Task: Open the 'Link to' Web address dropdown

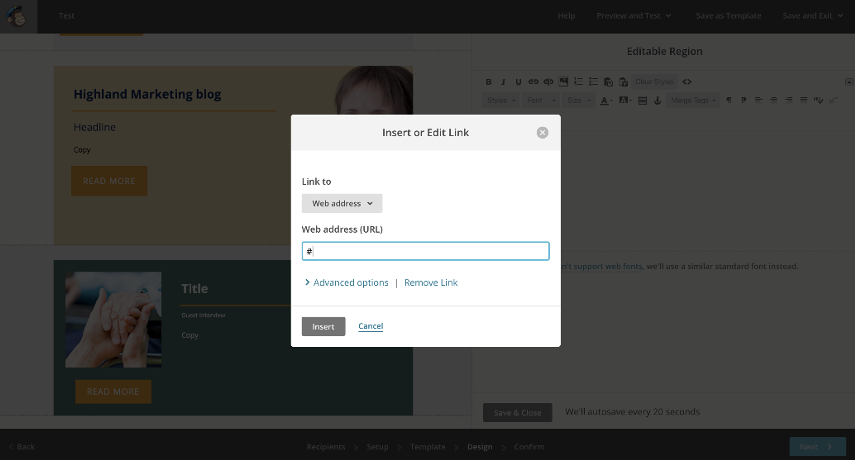Action: [342, 203]
